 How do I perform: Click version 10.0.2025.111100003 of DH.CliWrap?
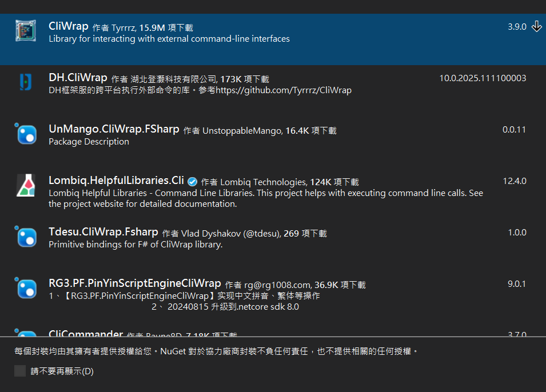pos(483,78)
